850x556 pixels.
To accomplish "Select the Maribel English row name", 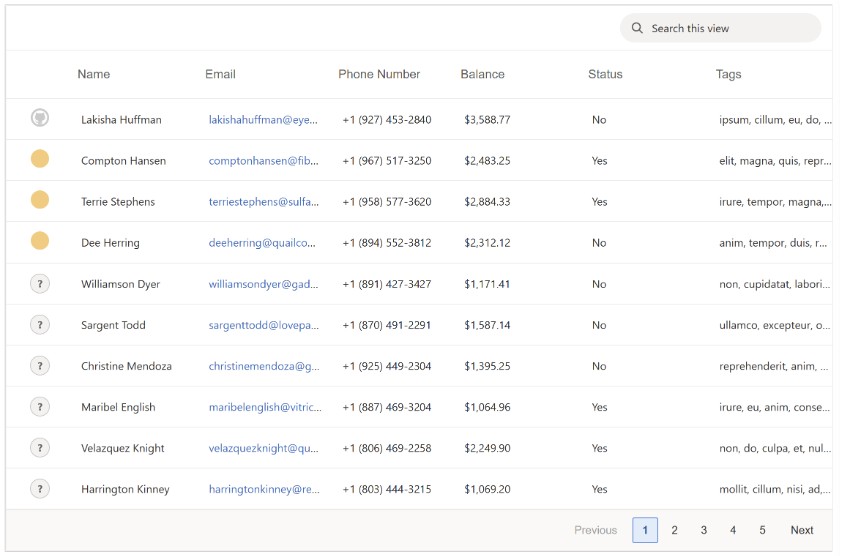I will (118, 407).
